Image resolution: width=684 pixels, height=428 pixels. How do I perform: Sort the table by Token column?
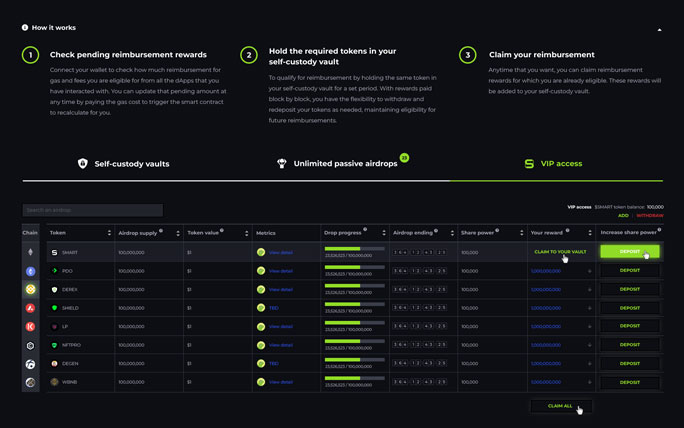click(109, 233)
